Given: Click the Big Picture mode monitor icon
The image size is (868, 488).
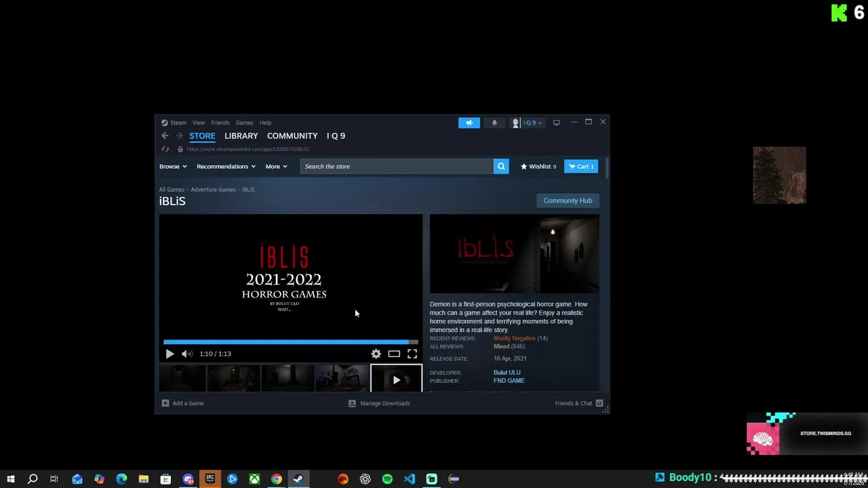Looking at the screenshot, I should 556,123.
